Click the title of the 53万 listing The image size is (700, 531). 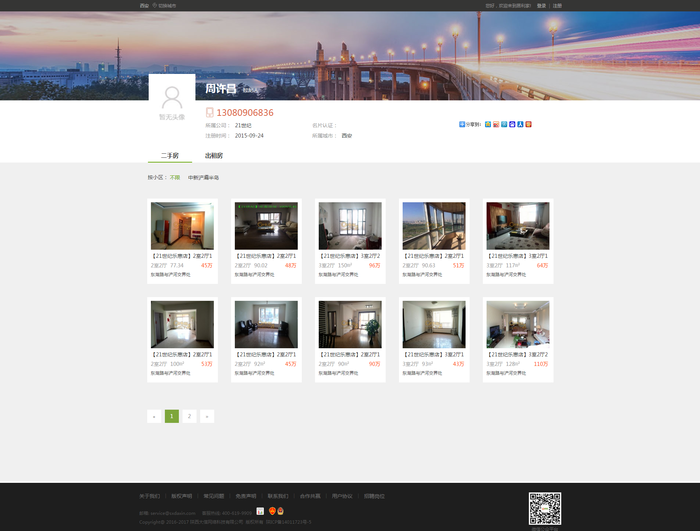pyautogui.click(x=182, y=354)
